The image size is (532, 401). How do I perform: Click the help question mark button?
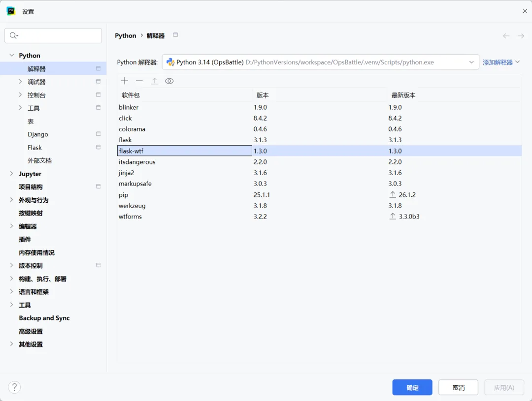(14, 387)
